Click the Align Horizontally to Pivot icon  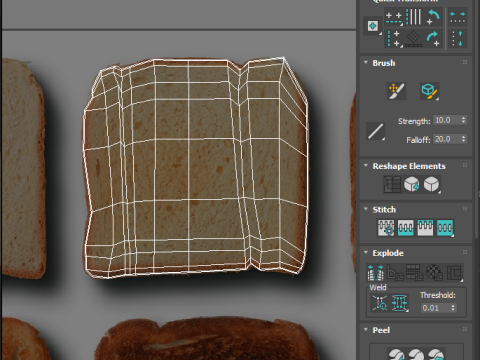[x=394, y=18]
